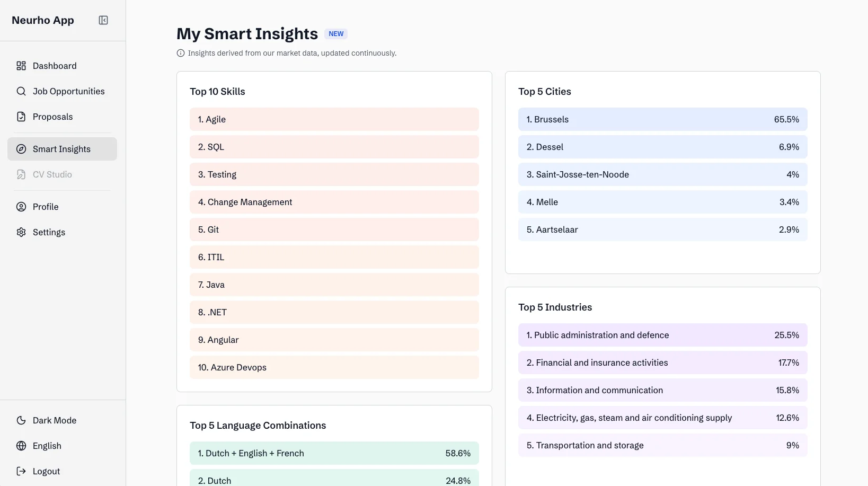Select the Change Management skill row
Image resolution: width=868 pixels, height=486 pixels.
click(x=334, y=202)
